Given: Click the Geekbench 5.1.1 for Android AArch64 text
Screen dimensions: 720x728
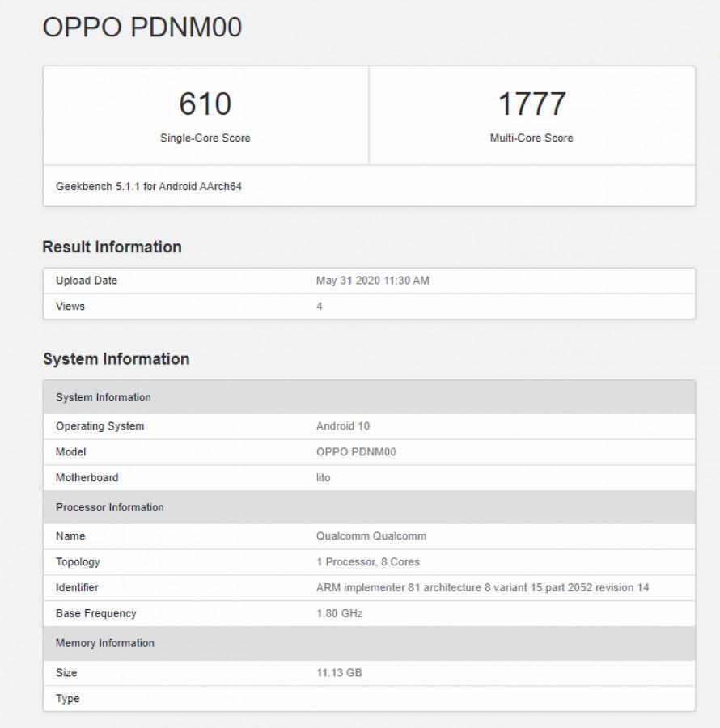Looking at the screenshot, I should [x=149, y=187].
